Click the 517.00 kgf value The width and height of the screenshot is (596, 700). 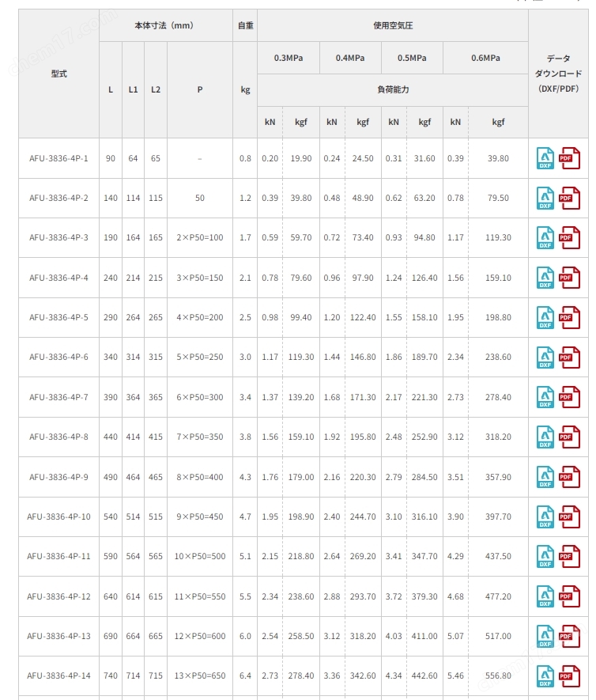tap(498, 636)
